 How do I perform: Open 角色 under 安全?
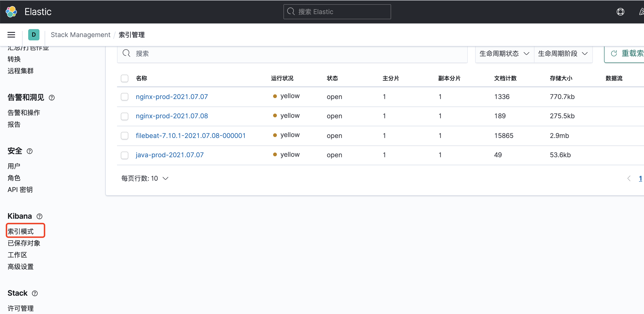point(14,178)
